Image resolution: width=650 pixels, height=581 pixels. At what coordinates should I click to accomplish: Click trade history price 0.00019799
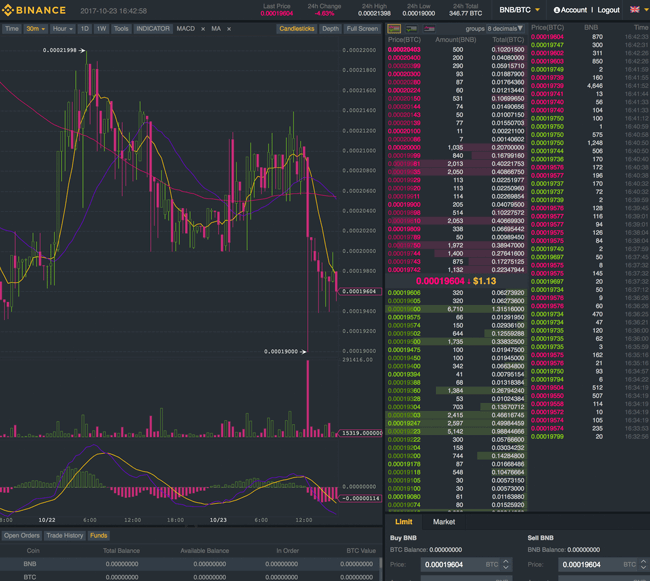547,436
